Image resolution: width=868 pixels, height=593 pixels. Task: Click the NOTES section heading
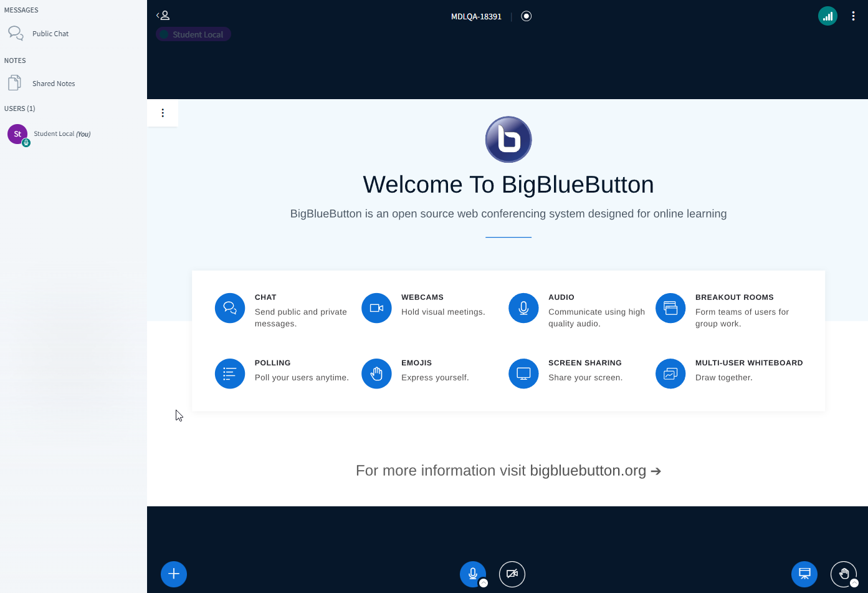[15, 60]
